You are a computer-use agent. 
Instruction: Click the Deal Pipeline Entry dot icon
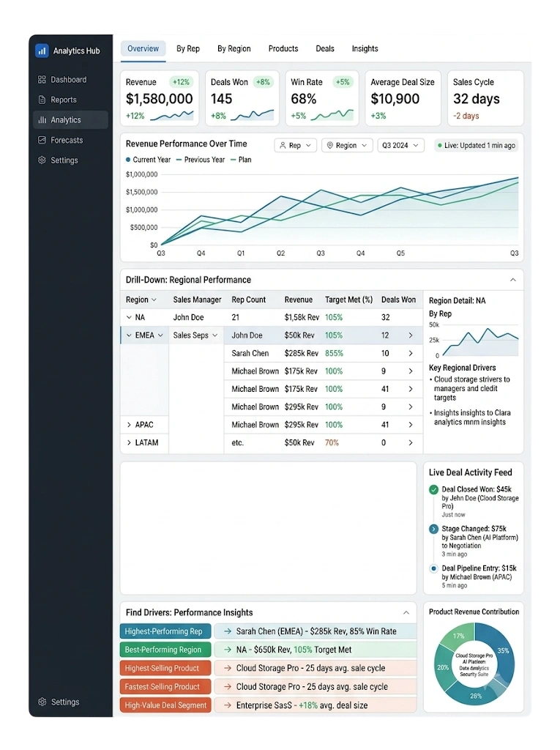[434, 568]
